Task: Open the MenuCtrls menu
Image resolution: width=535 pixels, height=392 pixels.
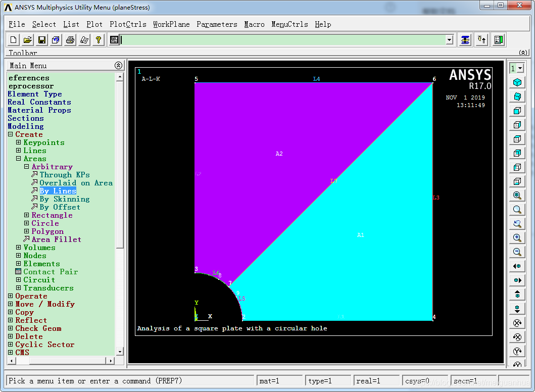Action: [x=289, y=24]
